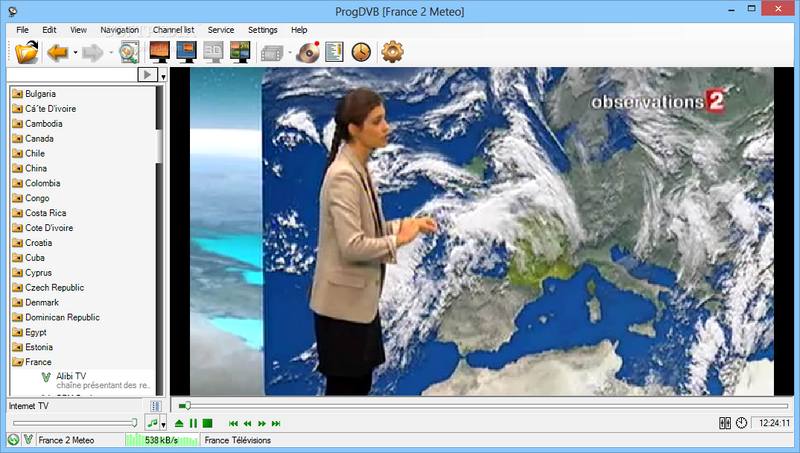
Task: Select the Costa Rica folder
Action: [x=45, y=213]
